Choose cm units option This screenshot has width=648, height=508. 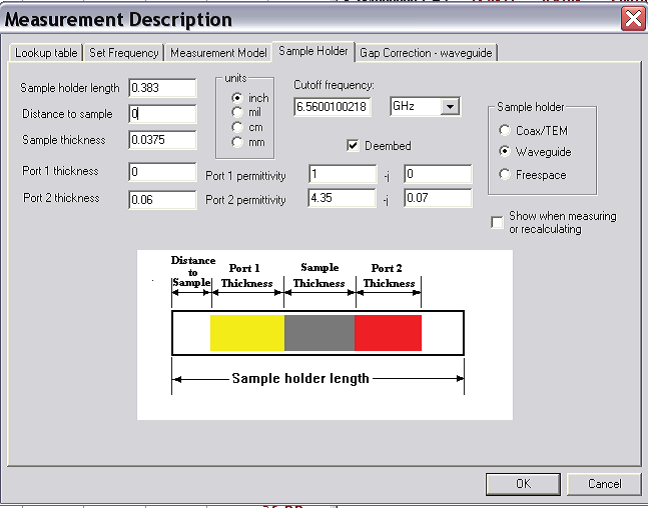point(237,127)
